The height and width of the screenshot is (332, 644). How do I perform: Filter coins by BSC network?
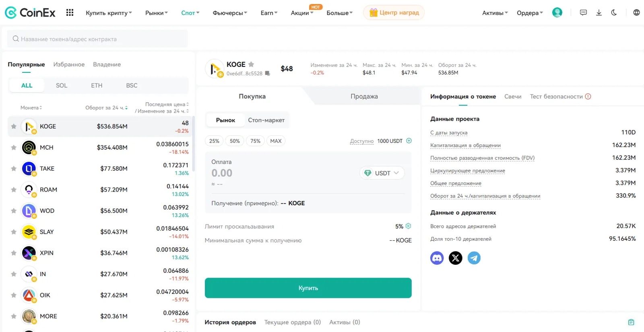132,85
